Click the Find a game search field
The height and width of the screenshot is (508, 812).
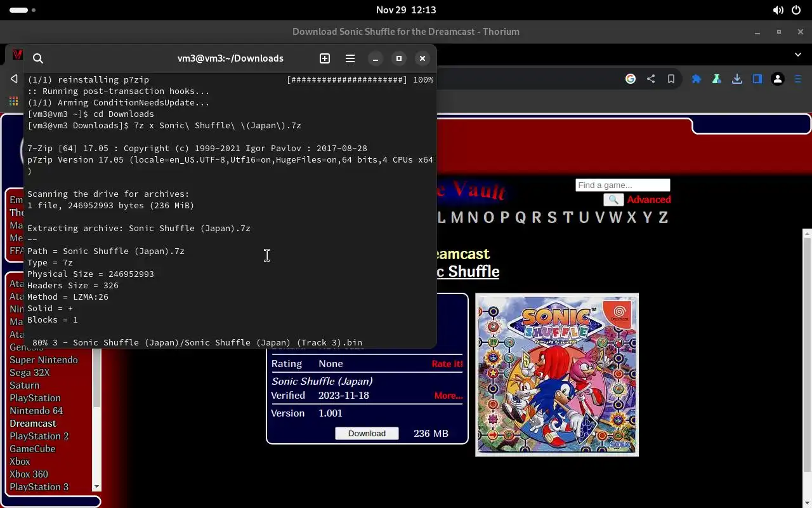coord(623,185)
